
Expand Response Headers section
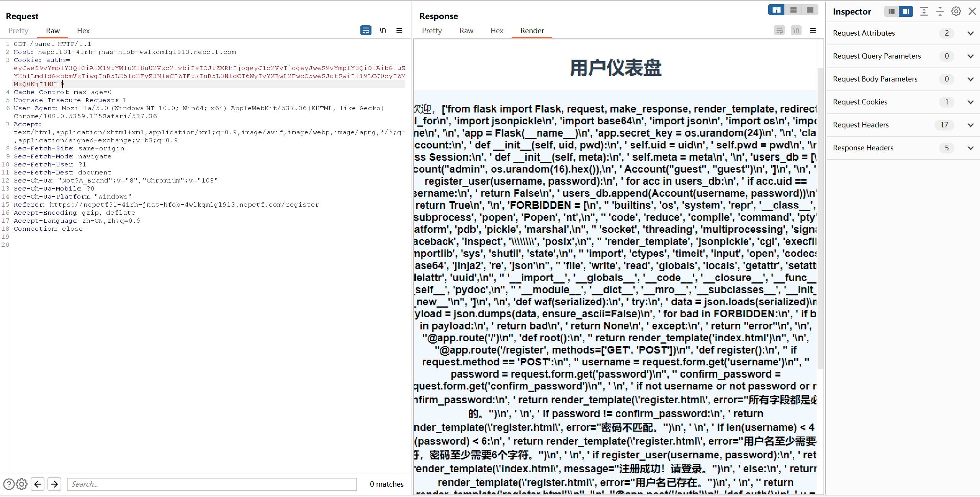pos(970,148)
